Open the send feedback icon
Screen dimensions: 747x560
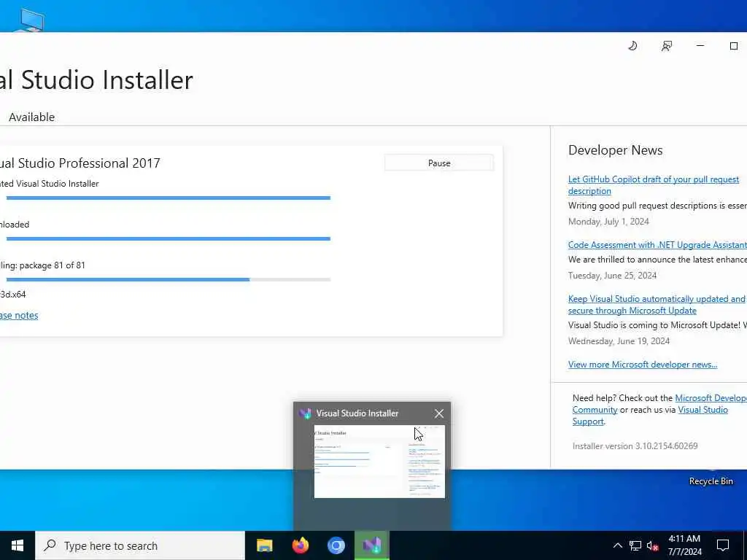pyautogui.click(x=667, y=46)
